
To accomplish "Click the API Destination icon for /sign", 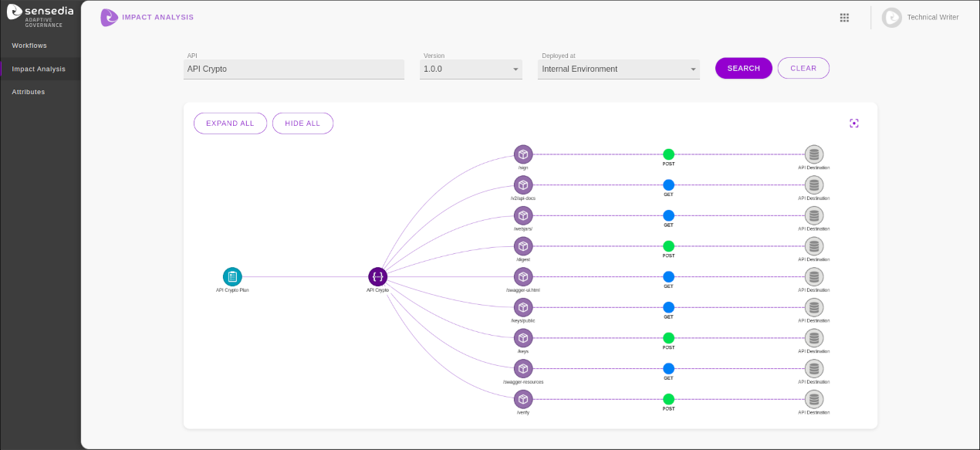I will pos(813,154).
